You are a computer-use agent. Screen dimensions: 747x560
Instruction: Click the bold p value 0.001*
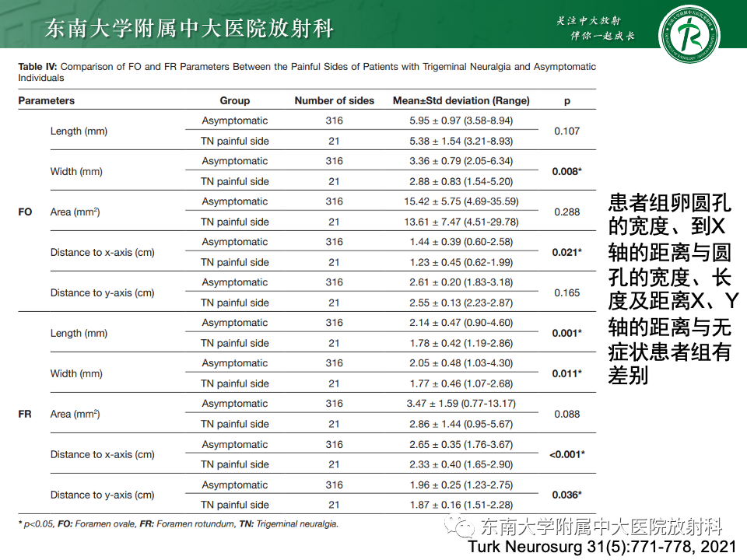click(567, 334)
